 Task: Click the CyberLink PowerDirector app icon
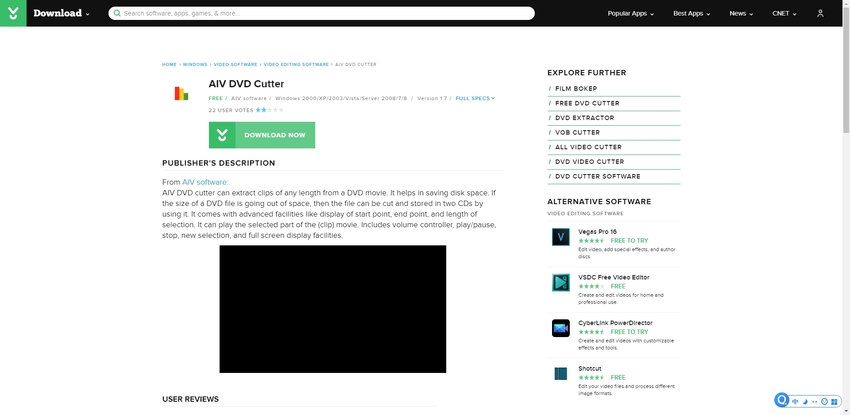561,328
